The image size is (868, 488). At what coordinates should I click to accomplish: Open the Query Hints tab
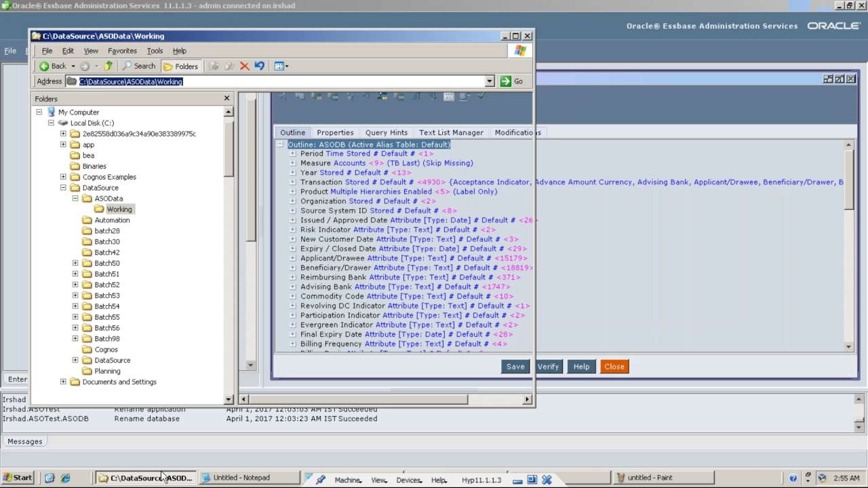tap(387, 132)
